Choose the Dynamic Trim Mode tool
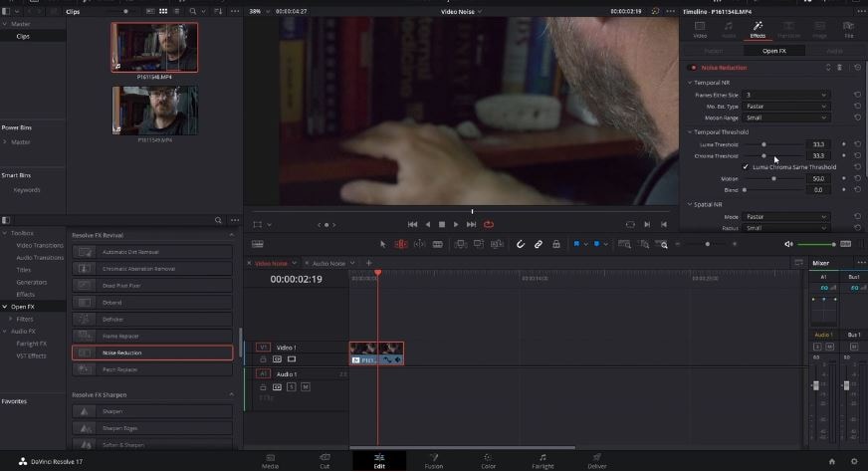Screen dimensions: 868x472 [x=420, y=244]
